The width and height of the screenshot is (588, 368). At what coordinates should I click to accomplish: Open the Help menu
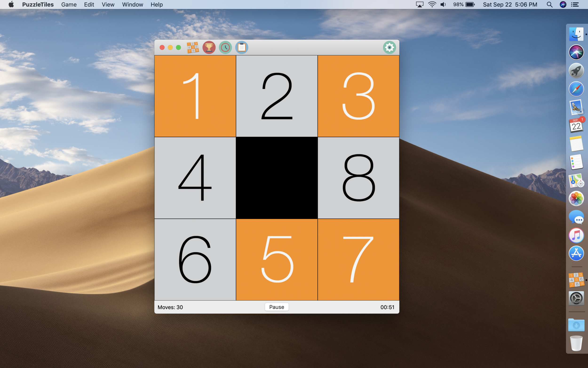point(157,5)
